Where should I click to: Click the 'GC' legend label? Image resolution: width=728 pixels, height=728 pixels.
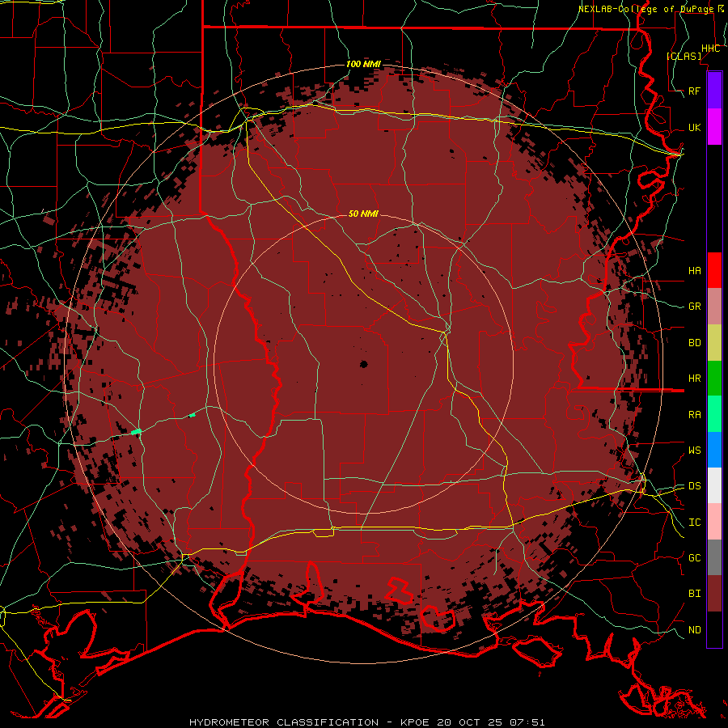click(694, 558)
